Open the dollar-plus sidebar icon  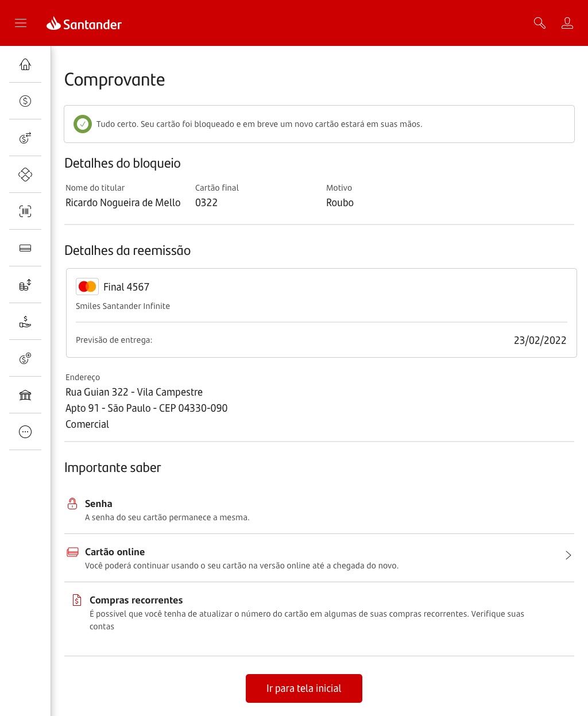click(x=25, y=358)
